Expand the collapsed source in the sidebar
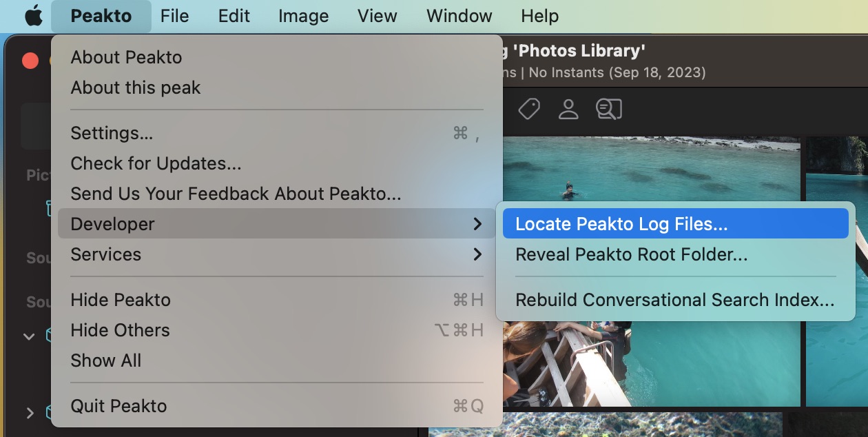 point(29,413)
